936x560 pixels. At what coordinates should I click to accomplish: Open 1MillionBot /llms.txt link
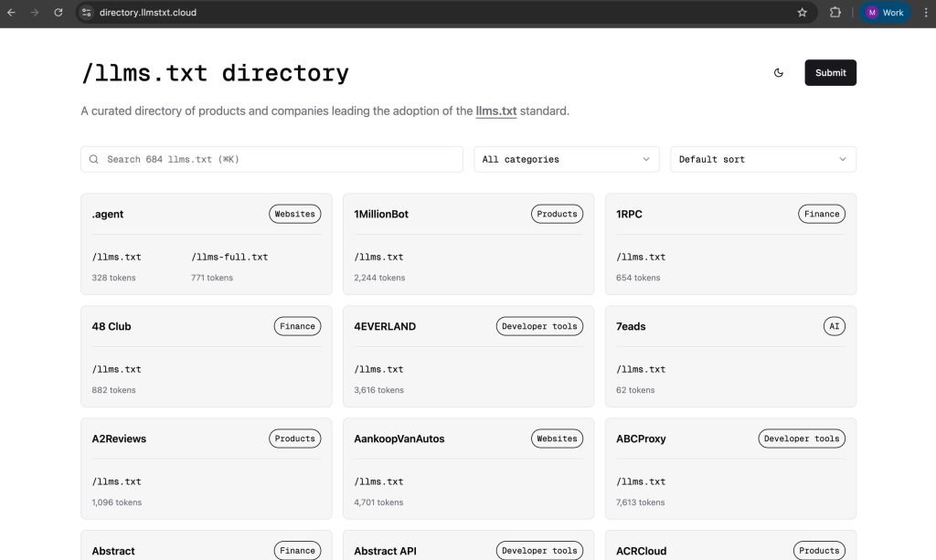pos(378,257)
